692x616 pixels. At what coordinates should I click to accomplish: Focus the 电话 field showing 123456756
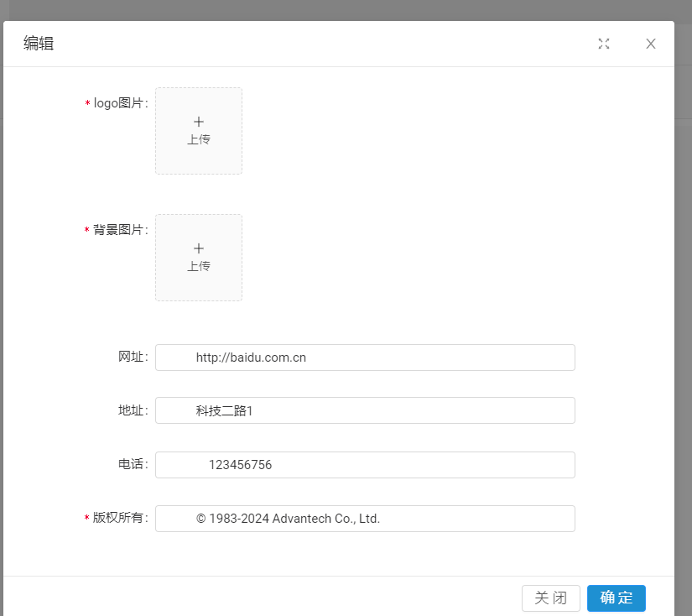pos(365,465)
